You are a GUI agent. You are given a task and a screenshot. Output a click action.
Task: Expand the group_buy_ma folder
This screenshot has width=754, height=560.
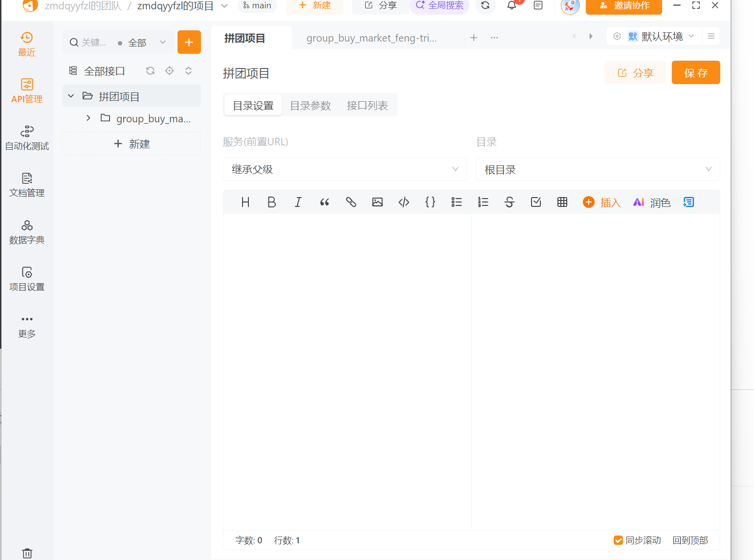88,118
